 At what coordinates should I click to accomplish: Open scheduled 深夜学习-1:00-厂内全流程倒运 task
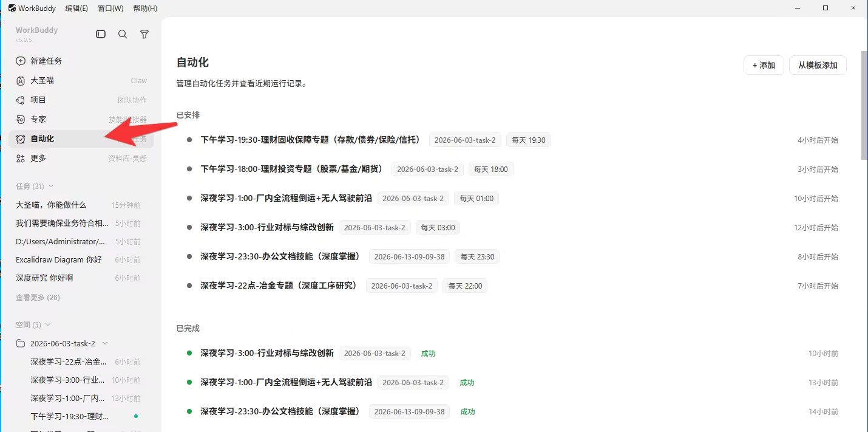click(x=286, y=198)
